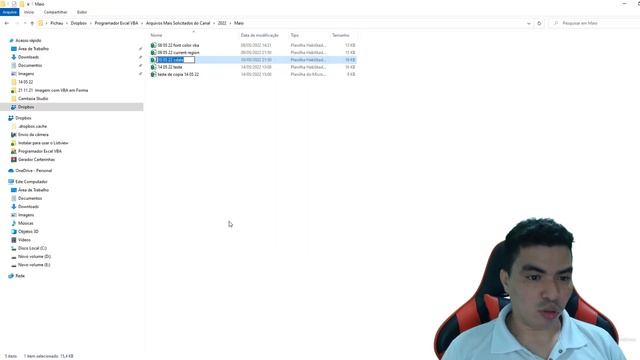The height and width of the screenshot is (360, 640).
Task: Open Downloads under Acesso rápido
Action: [28, 57]
